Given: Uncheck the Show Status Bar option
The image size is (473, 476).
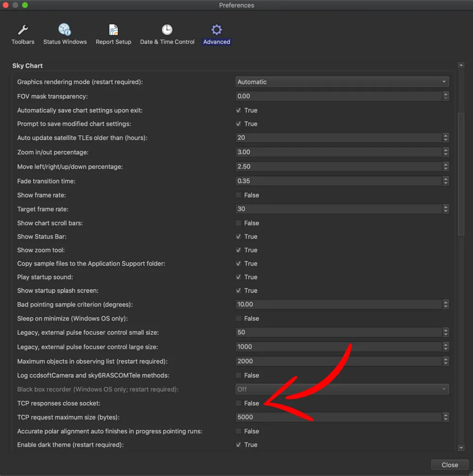Looking at the screenshot, I should pyautogui.click(x=238, y=236).
